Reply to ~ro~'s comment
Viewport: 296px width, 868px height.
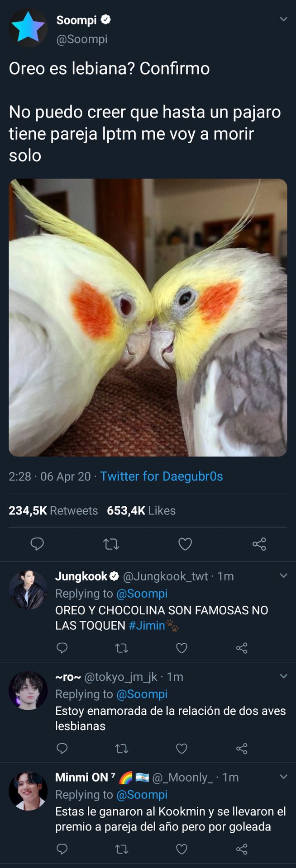coord(62,749)
